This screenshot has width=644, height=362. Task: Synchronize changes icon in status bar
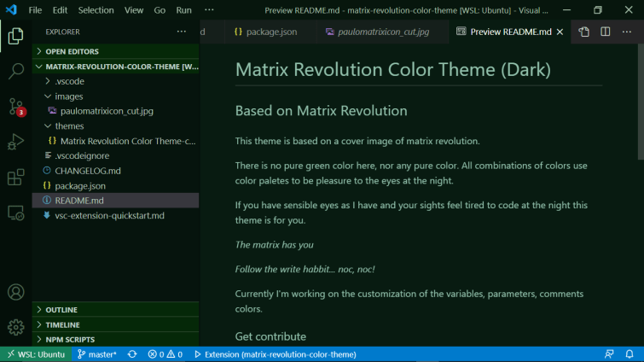click(132, 354)
